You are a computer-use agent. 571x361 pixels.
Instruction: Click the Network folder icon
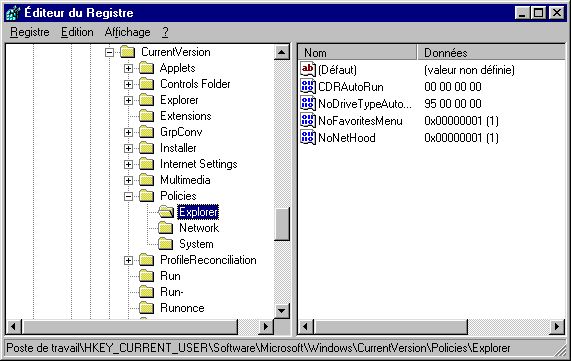pos(166,228)
